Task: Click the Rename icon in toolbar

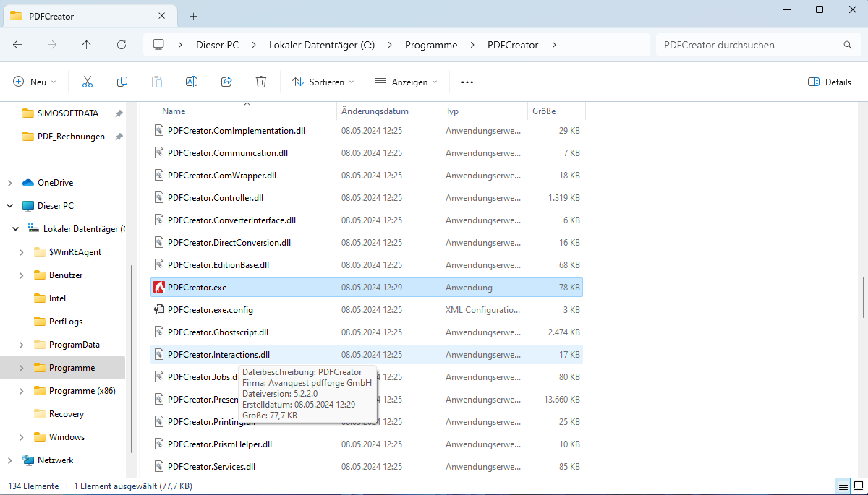Action: 192,82
